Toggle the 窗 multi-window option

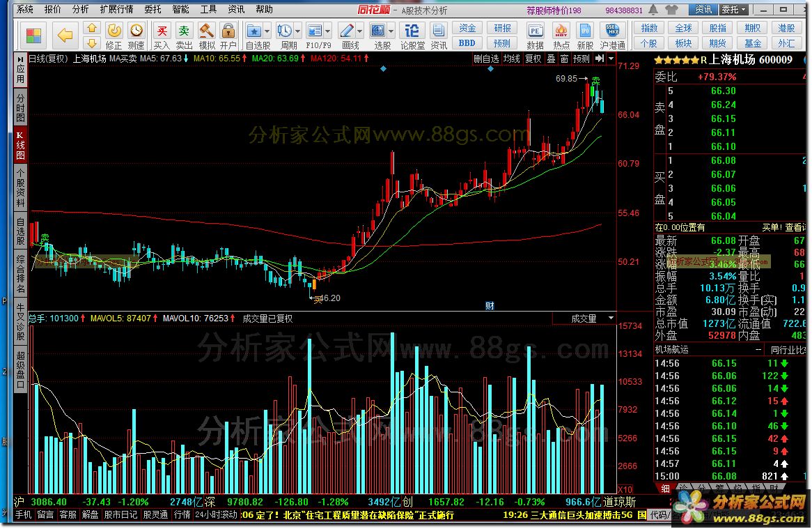click(565, 59)
